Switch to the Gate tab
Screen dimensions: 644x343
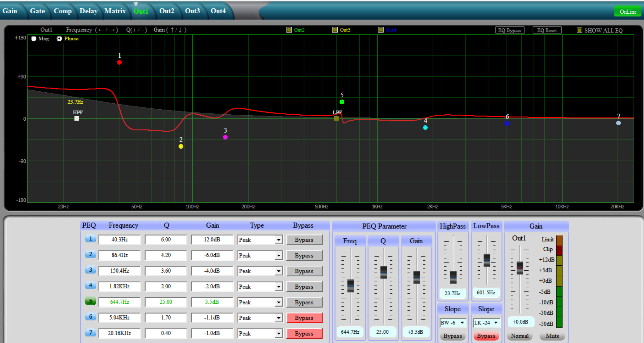click(x=37, y=11)
